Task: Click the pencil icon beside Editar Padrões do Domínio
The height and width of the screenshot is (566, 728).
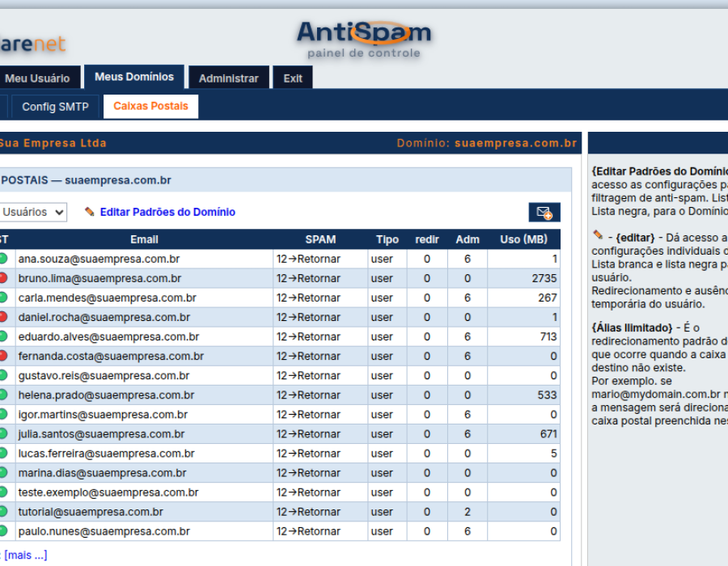Action: tap(89, 212)
